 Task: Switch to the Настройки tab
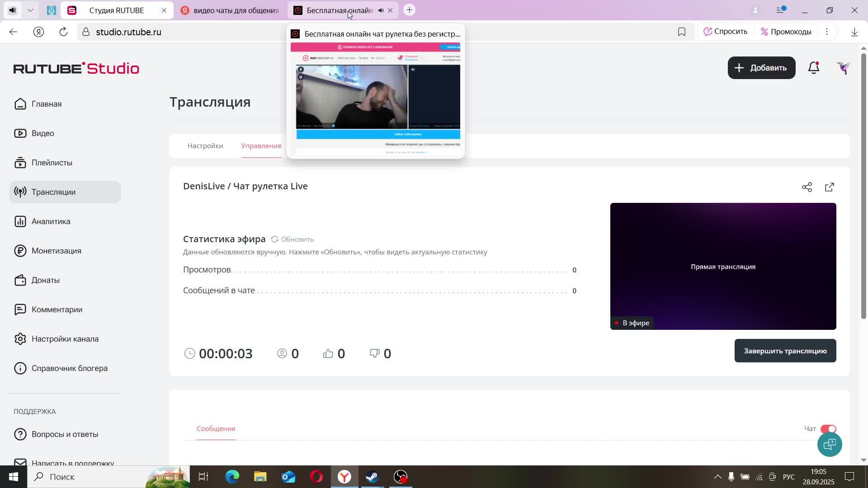[x=205, y=145]
